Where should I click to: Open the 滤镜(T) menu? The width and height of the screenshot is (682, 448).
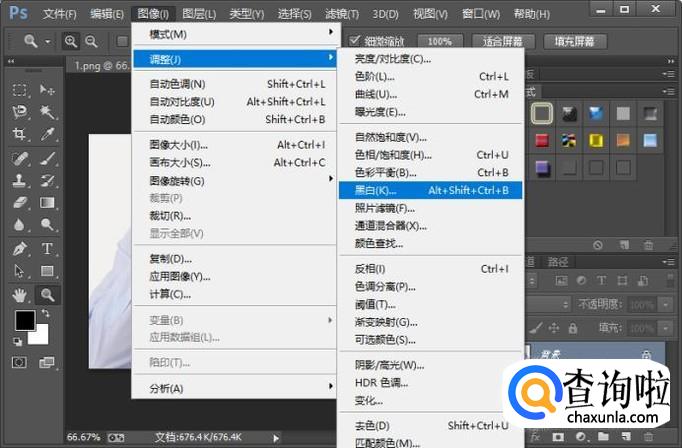point(342,14)
